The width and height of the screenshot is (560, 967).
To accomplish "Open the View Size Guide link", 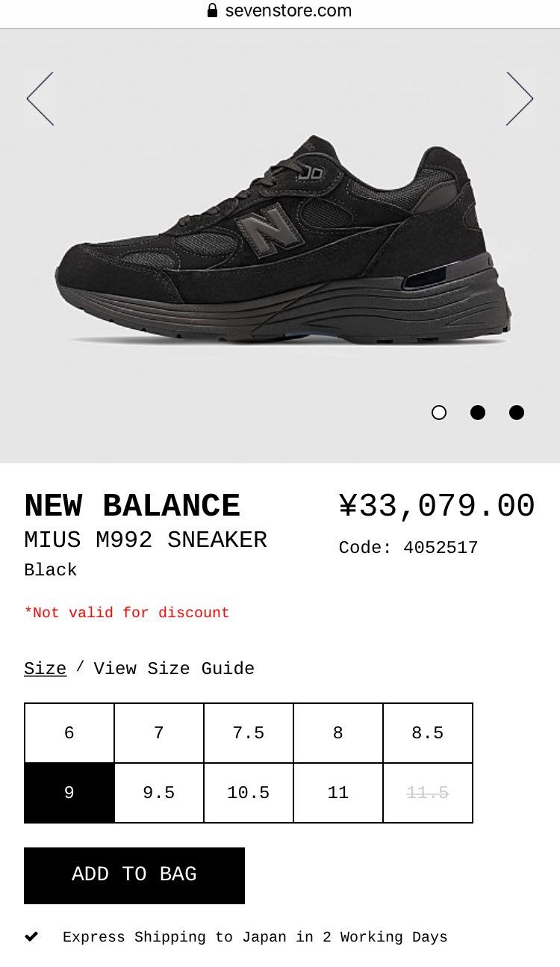I will 174,669.
